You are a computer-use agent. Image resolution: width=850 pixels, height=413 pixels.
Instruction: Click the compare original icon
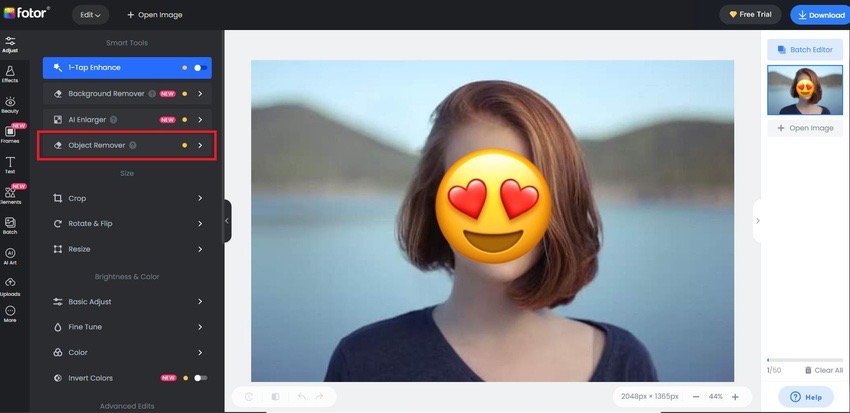click(275, 397)
